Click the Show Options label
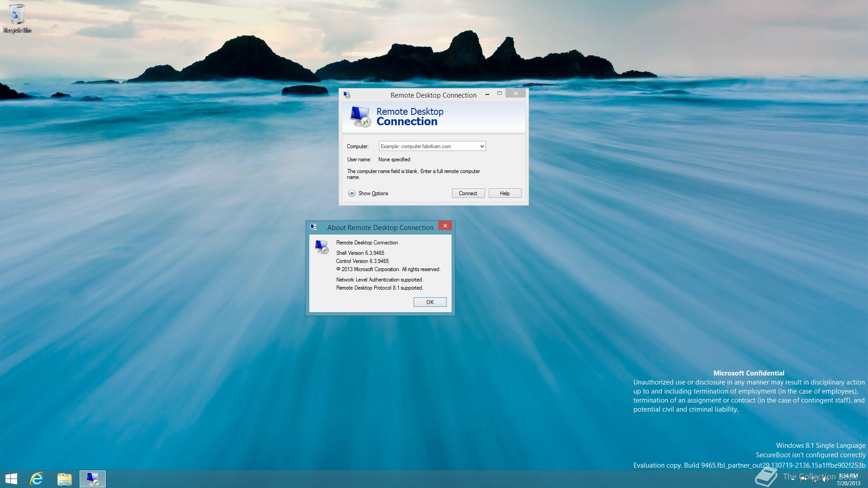This screenshot has width=868, height=488. tap(373, 193)
